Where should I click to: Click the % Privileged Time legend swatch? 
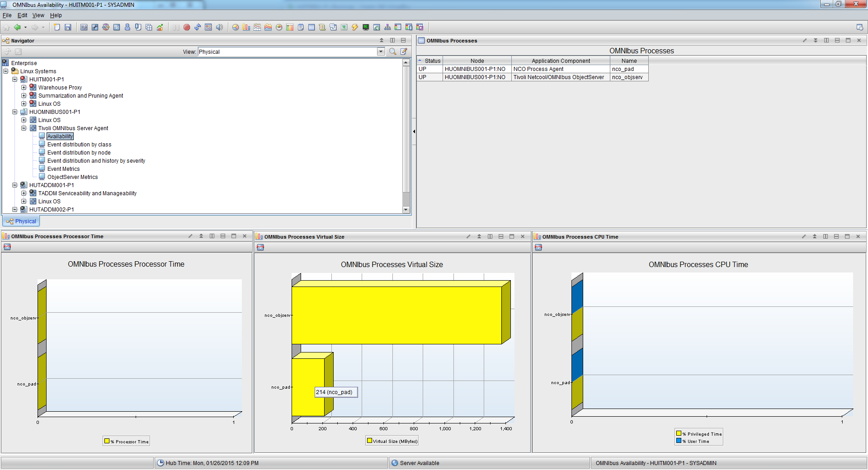679,433
